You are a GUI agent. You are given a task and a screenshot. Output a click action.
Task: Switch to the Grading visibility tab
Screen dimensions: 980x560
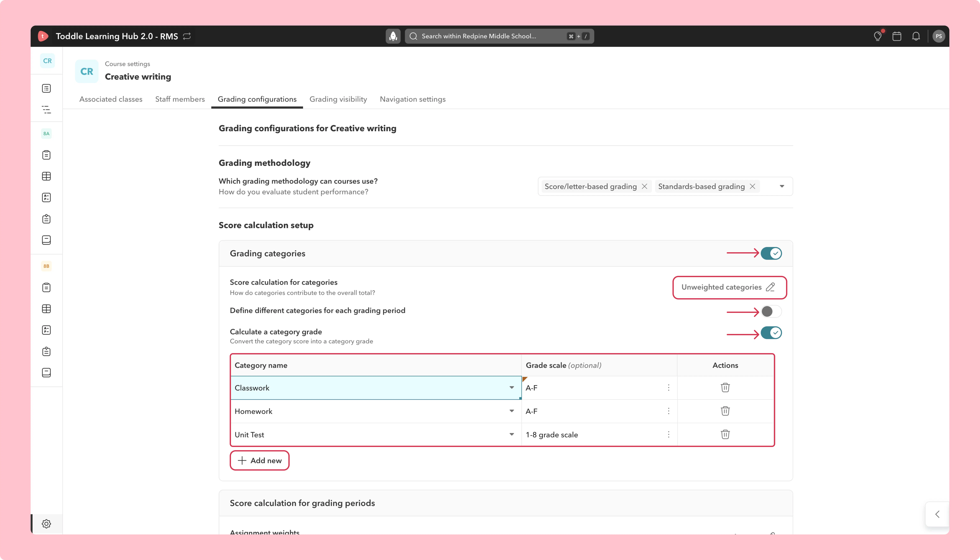[x=338, y=99]
